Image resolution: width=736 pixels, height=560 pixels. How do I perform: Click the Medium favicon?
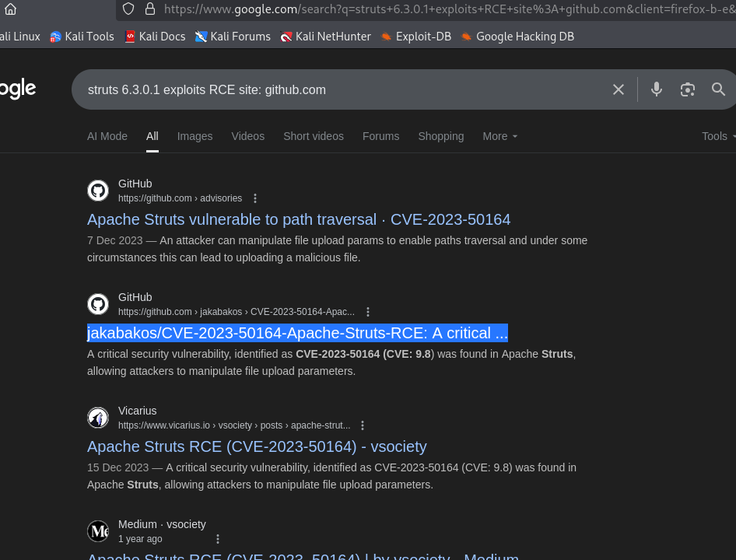point(98,531)
